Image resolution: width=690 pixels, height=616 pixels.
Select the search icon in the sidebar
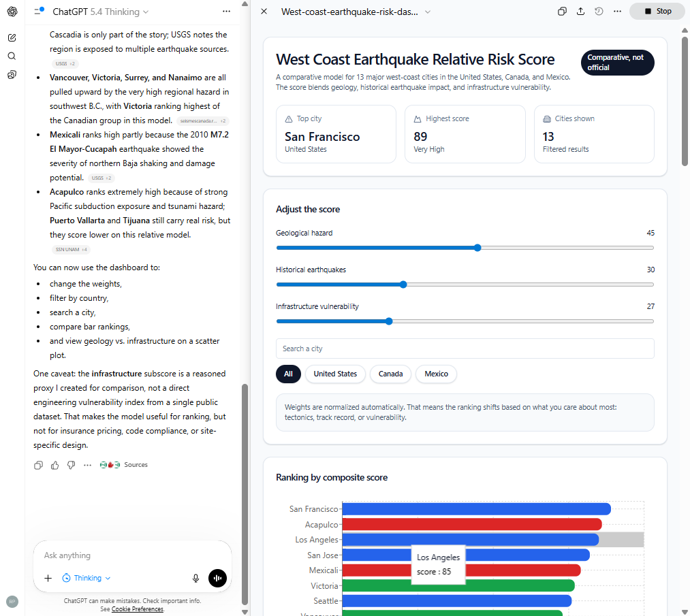click(12, 56)
